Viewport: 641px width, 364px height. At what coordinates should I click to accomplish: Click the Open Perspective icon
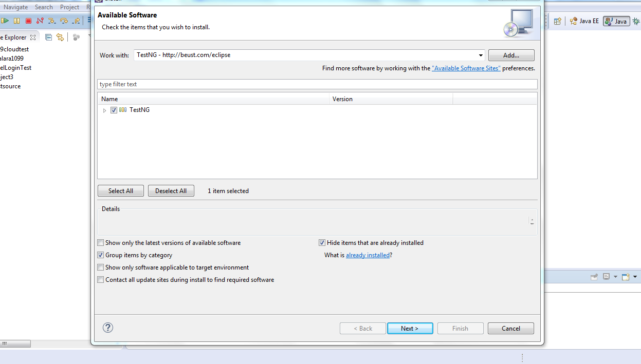pyautogui.click(x=557, y=21)
